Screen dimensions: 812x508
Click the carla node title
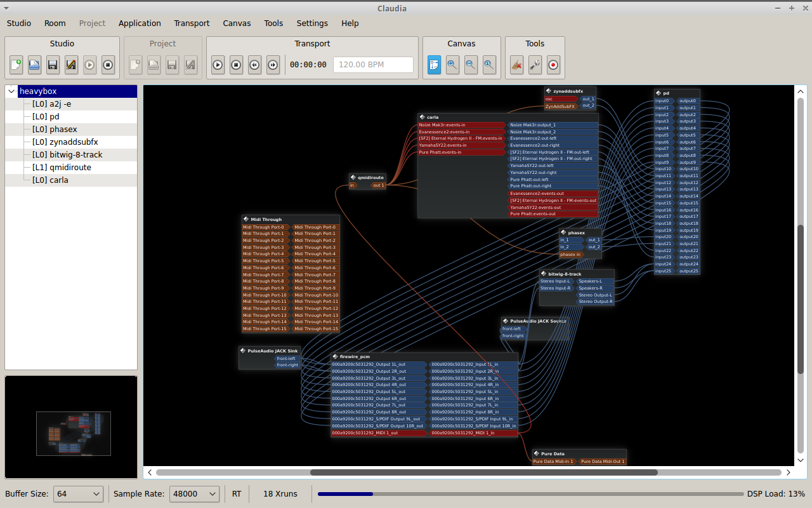pyautogui.click(x=433, y=117)
